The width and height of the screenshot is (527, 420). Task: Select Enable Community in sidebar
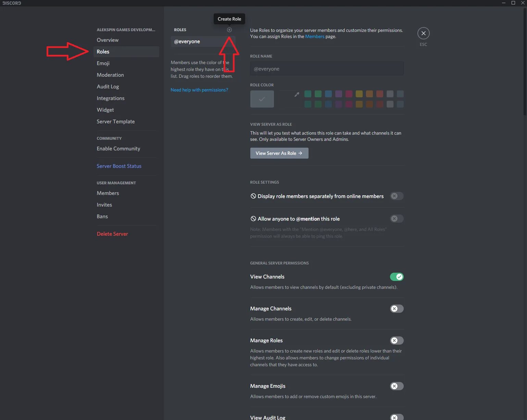point(126,149)
